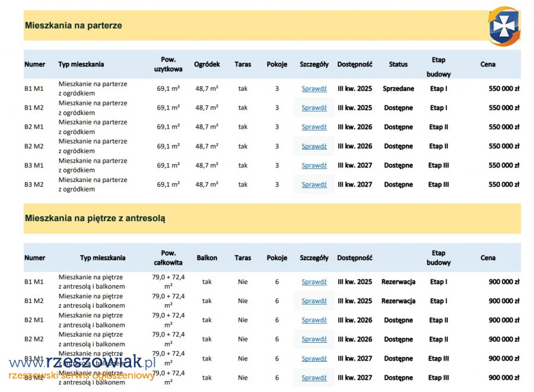Image resolution: width=534 pixels, height=392 pixels.
Task: Open Sprawdź link for ground floor B3 M1
Action: coord(314,165)
